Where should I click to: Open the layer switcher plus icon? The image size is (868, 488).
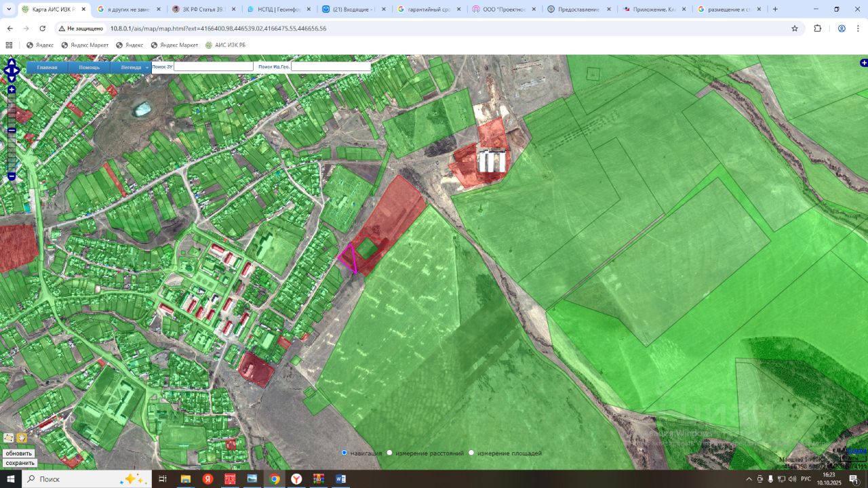(863, 63)
